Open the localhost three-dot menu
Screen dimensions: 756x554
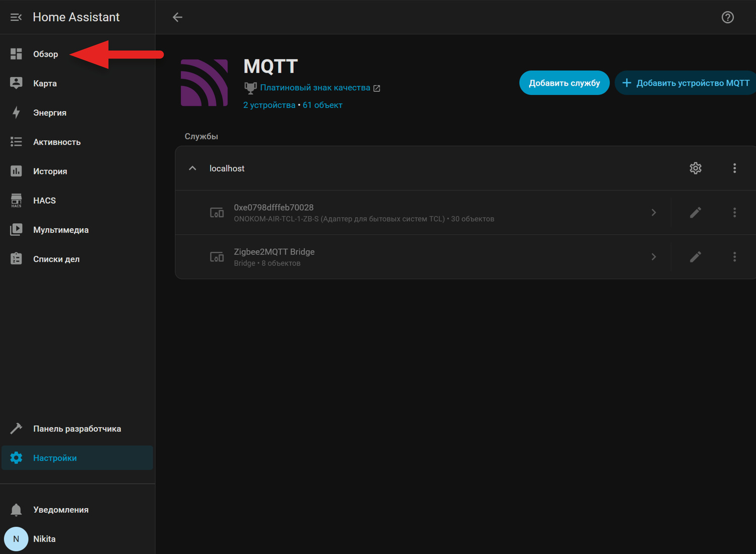pos(734,168)
